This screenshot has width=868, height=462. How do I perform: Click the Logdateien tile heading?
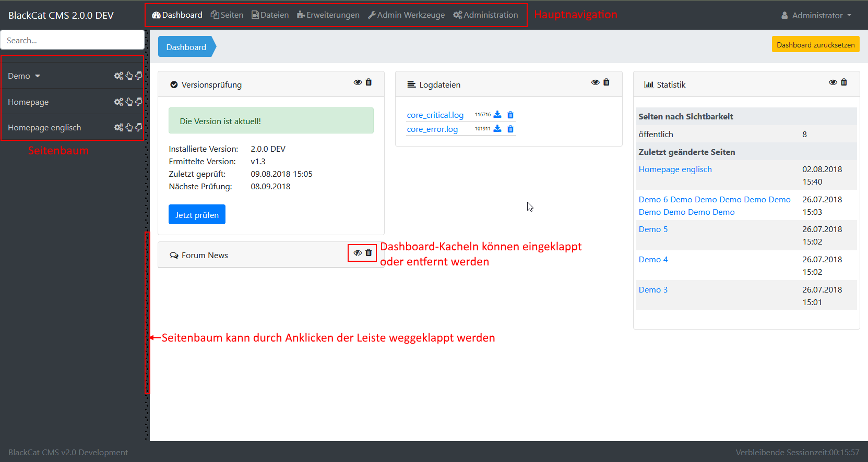[440, 85]
